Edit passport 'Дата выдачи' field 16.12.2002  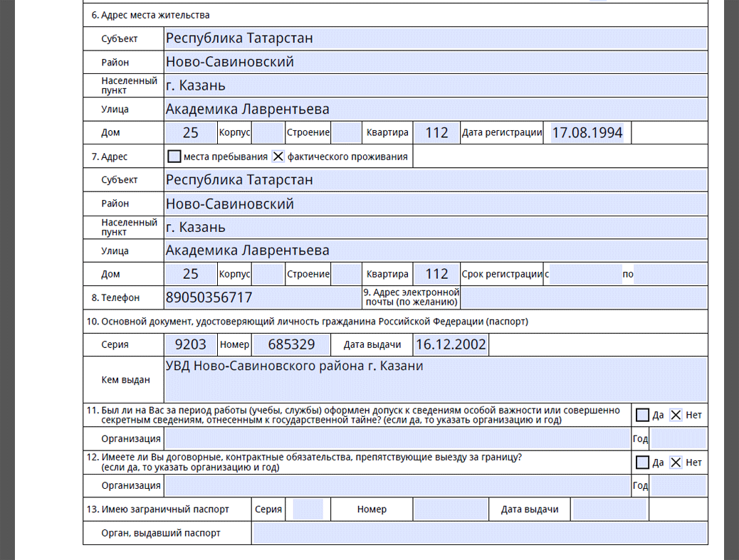[x=451, y=345]
